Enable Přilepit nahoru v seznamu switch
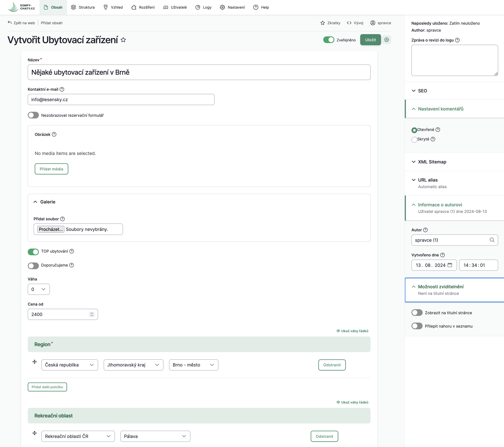The image size is (504, 447). coord(417,326)
